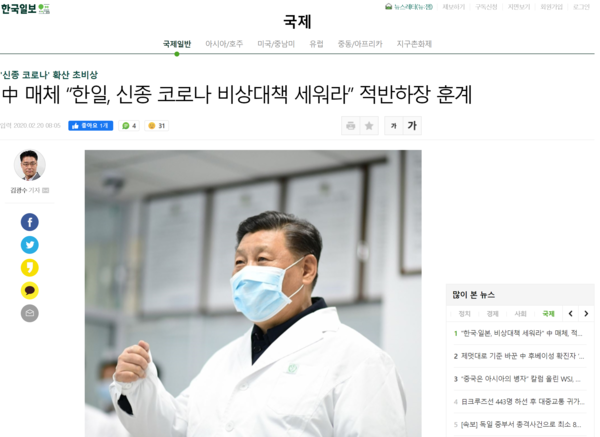Share article via Twitter bird icon
The width and height of the screenshot is (600, 437).
click(x=29, y=245)
